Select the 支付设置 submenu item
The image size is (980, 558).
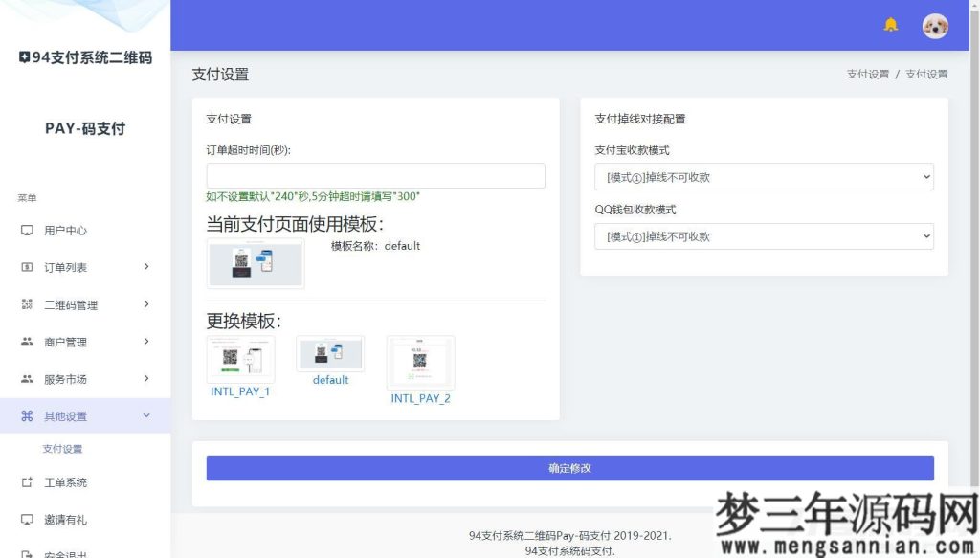65,448
